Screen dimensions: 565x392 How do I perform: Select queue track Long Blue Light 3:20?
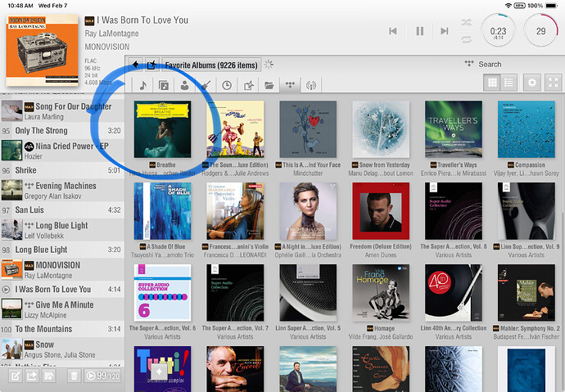pos(62,250)
